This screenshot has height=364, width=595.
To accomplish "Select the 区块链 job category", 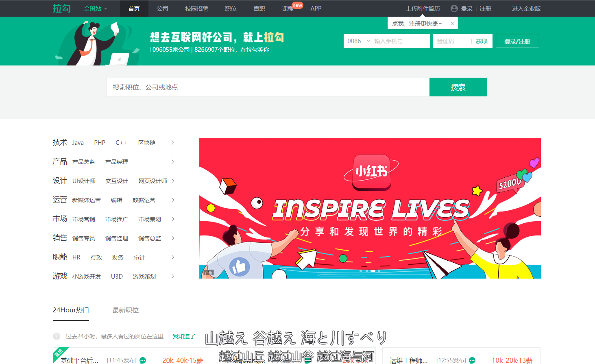I will pos(147,143).
